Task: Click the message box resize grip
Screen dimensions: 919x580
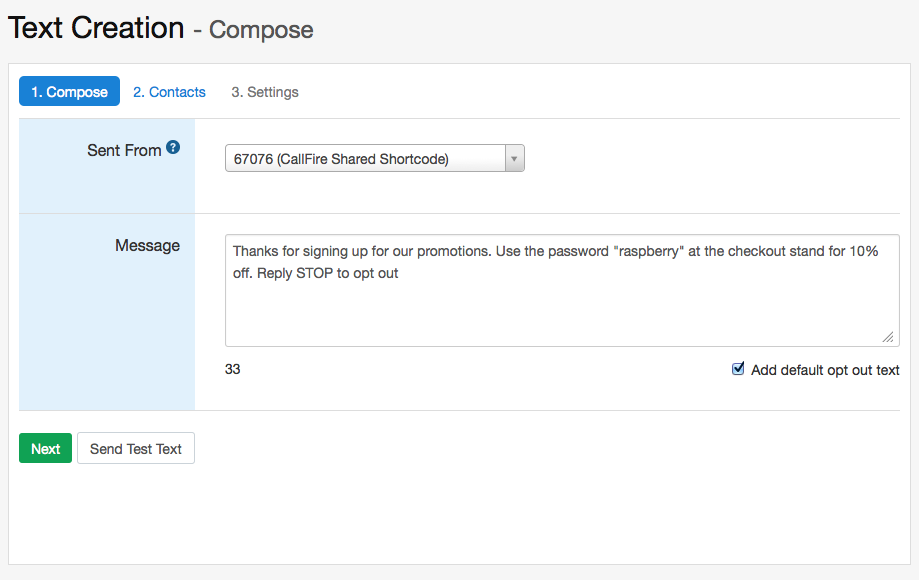Action: pyautogui.click(x=888, y=337)
